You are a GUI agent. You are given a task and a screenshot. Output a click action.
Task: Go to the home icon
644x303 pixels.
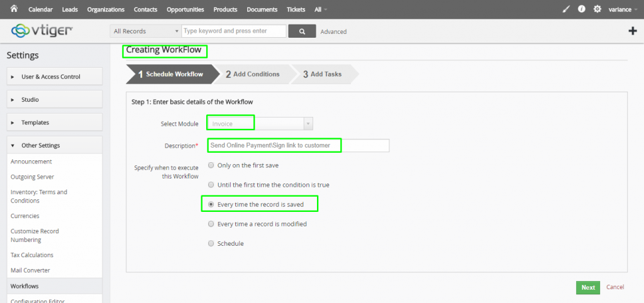point(14,9)
